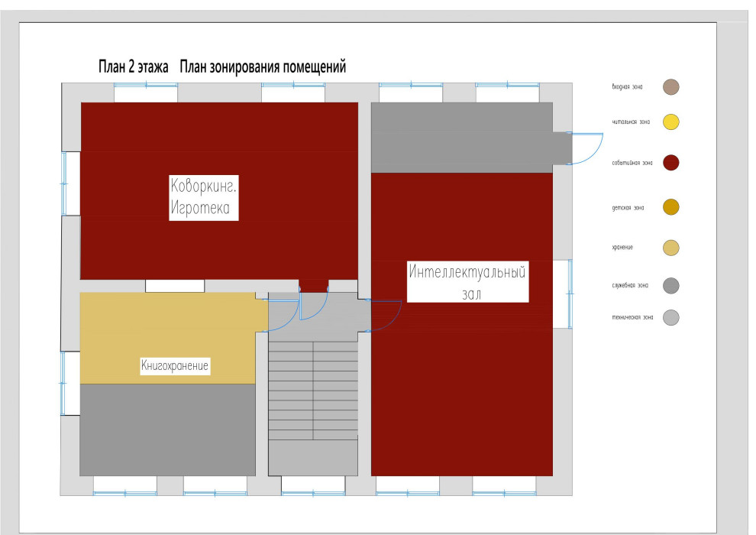Click the dark gray служебная зона swatch

(x=670, y=285)
